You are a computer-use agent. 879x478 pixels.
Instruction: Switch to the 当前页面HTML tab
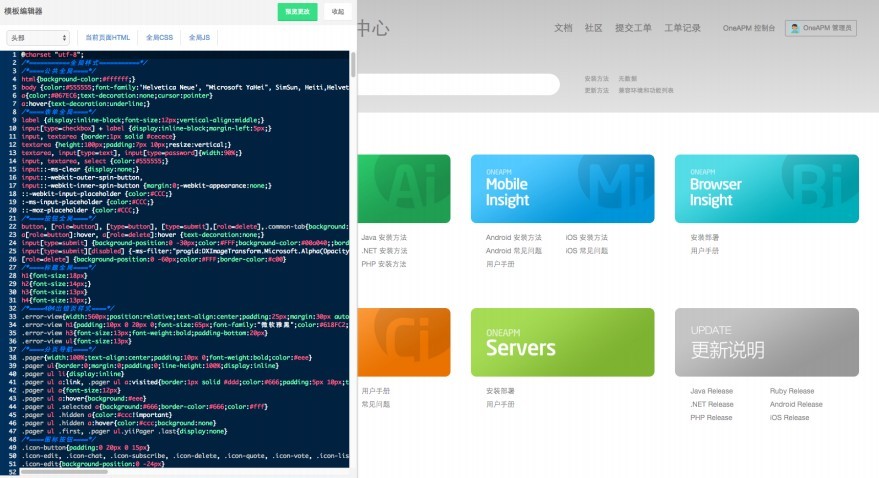[x=108, y=38]
